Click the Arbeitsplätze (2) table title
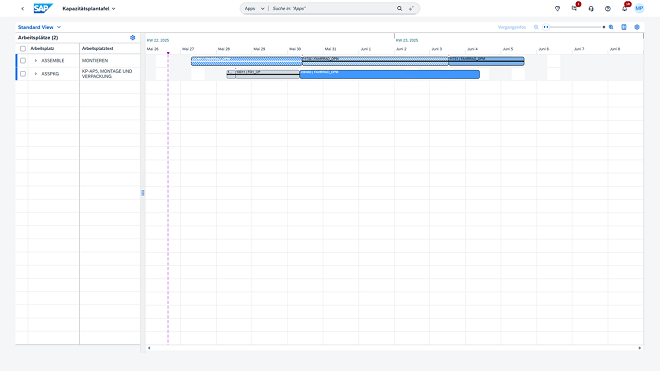The height and width of the screenshot is (371, 660). [38, 37]
